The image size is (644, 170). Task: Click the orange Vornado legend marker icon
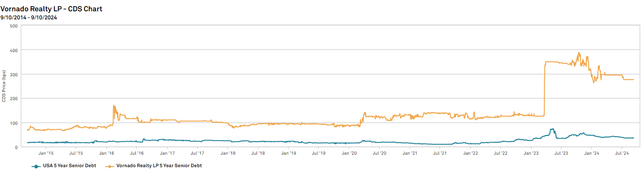click(110, 166)
